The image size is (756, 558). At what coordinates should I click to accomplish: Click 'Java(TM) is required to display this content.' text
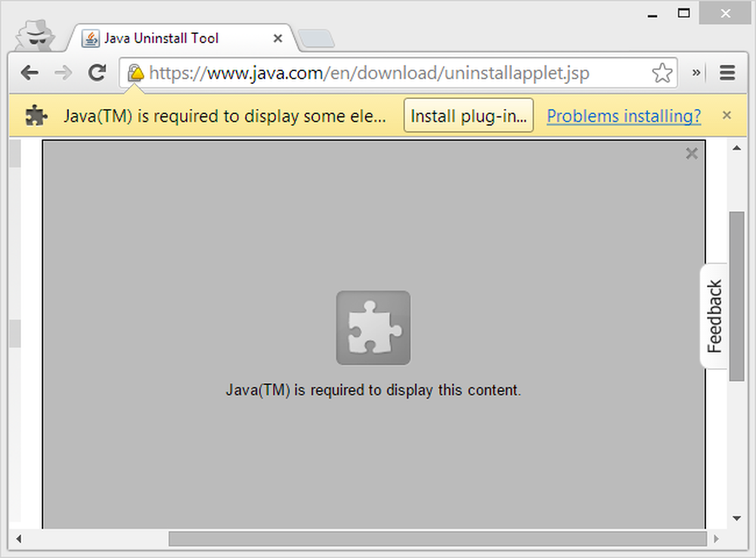(x=373, y=389)
